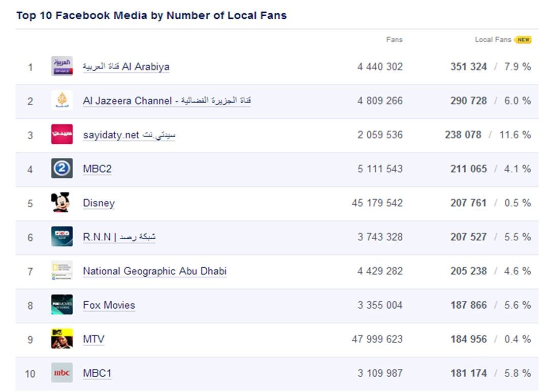This screenshot has width=547, height=392.
Task: Click the Al Arabiya channel logo icon
Action: (x=62, y=66)
